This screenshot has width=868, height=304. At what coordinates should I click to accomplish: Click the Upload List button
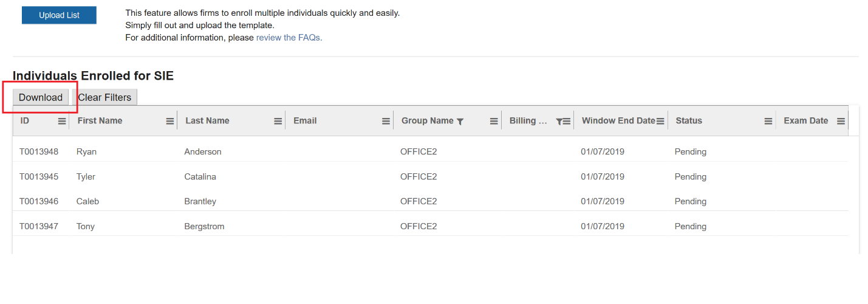(59, 15)
